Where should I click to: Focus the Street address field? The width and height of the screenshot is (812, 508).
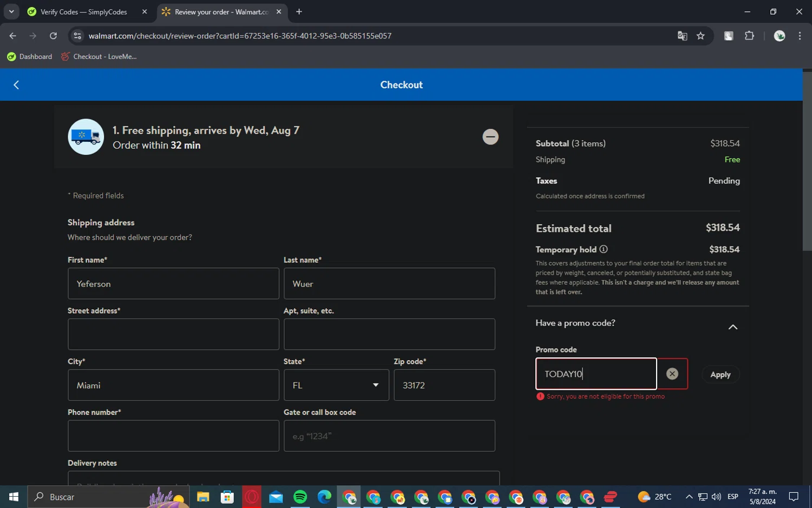tap(173, 334)
